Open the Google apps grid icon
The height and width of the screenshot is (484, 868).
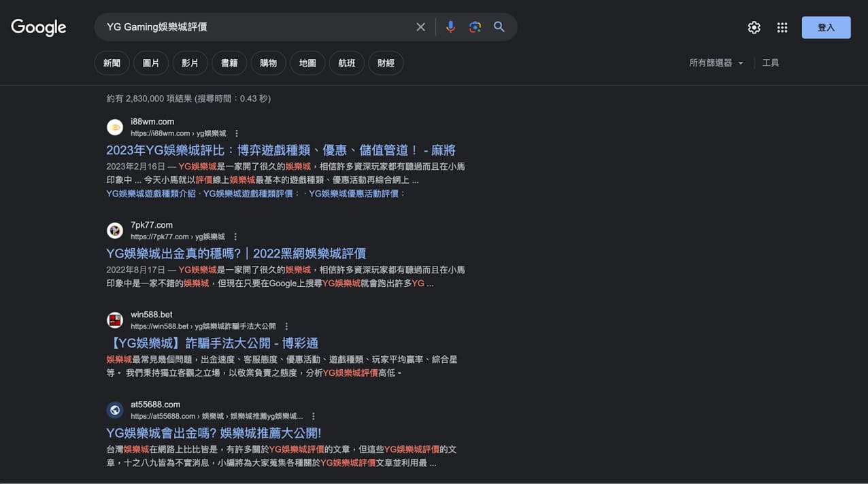(782, 27)
